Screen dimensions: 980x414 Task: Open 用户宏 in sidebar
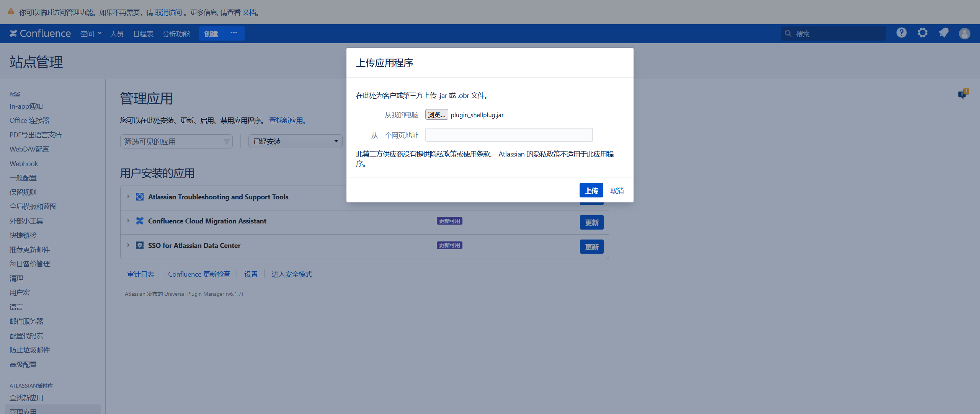20,292
